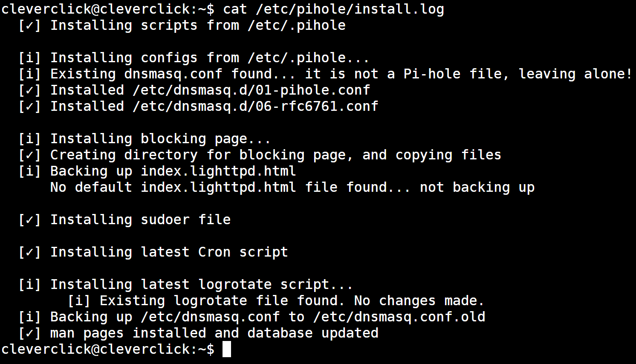Click the terminal cursor block at the prompt
Screen dimensions: 636x364
click(x=227, y=350)
